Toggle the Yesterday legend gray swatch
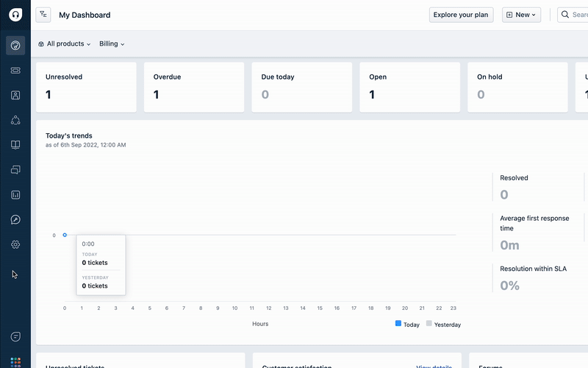The image size is (588, 368). point(429,323)
